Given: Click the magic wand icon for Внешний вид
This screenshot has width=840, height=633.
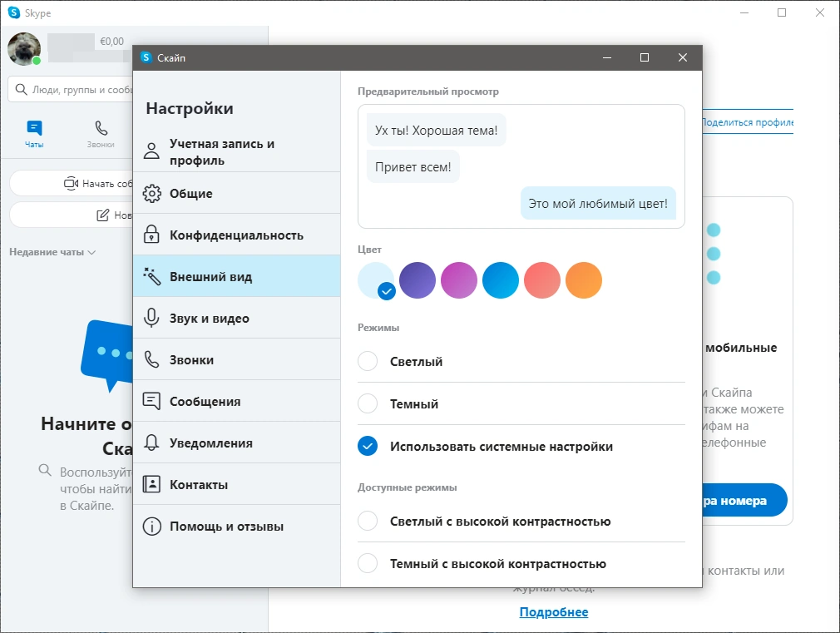Looking at the screenshot, I should click(x=151, y=276).
